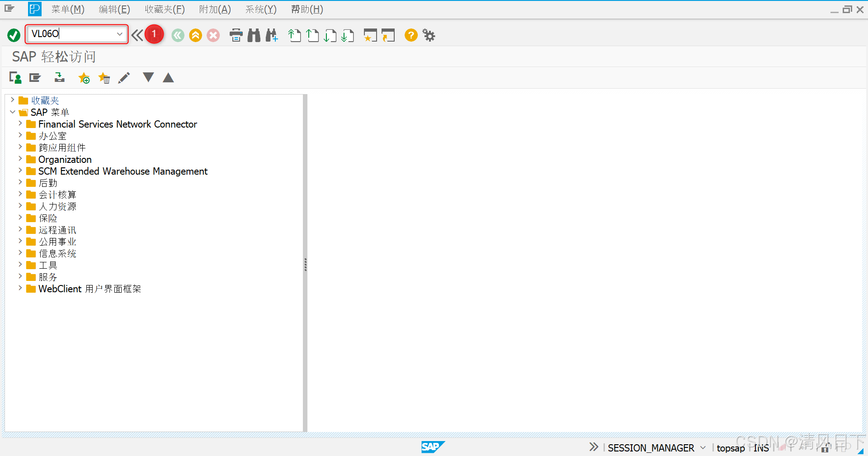
Task: Select the 工具 tree item
Action: tap(48, 265)
